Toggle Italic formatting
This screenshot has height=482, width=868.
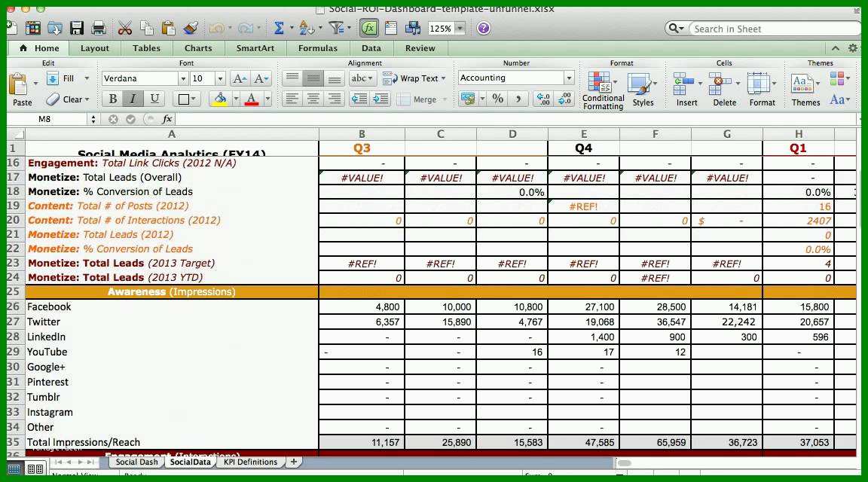click(x=133, y=99)
